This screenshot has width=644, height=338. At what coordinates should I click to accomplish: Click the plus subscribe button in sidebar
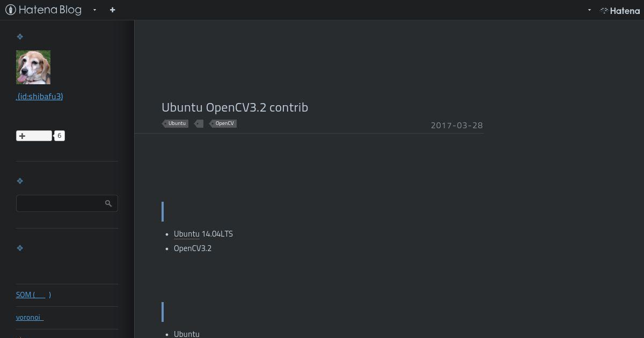[x=34, y=136]
